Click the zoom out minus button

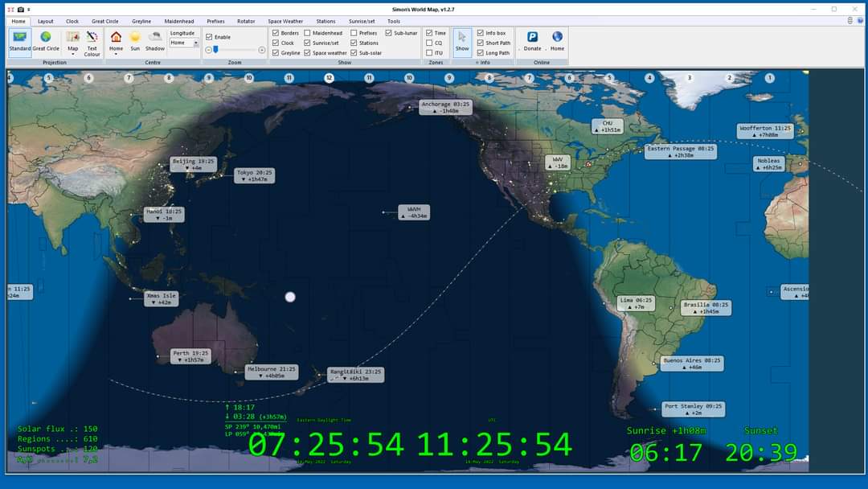click(x=208, y=50)
